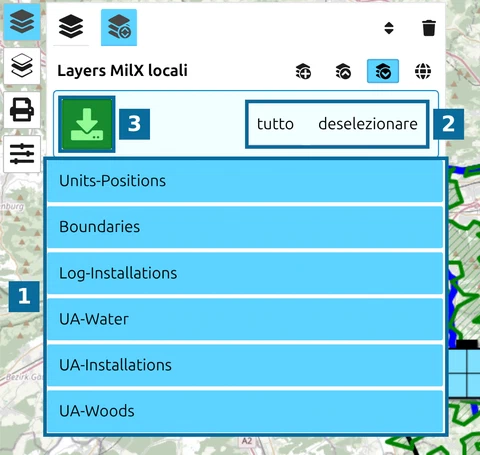Select the Boundaries layer
The width and height of the screenshot is (480, 455).
pos(245,227)
